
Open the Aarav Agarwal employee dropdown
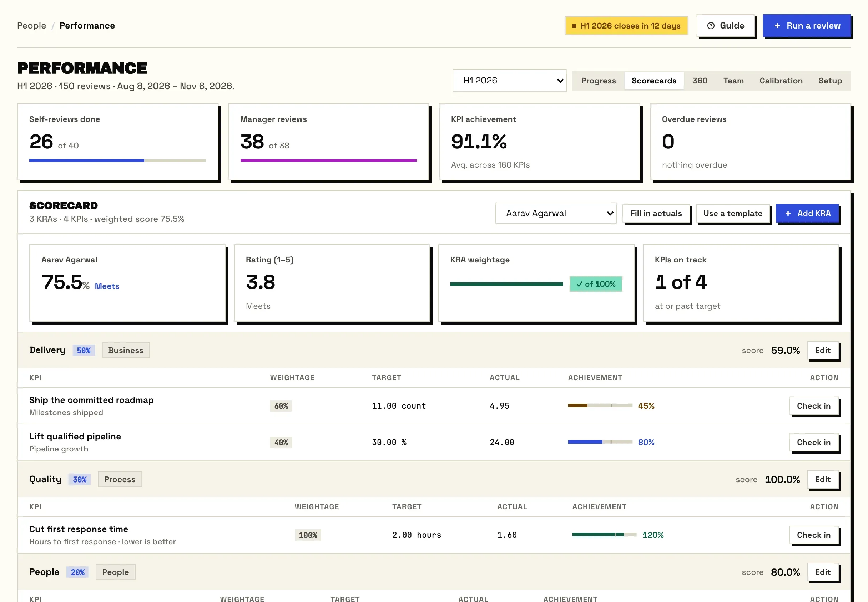[556, 214]
